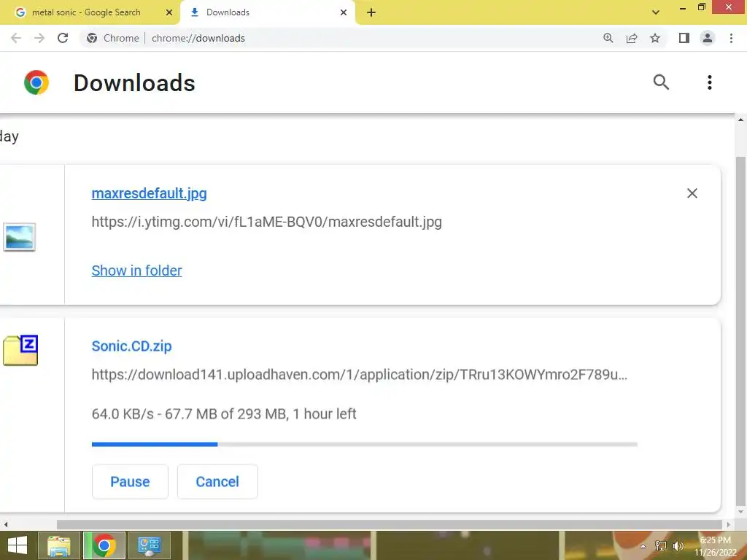
Task: Click the Sonic.CD.zip archive icon
Action: (x=20, y=351)
